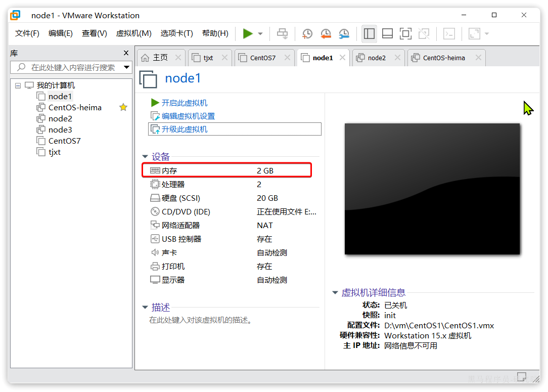Select node2 in the library tree

60,118
